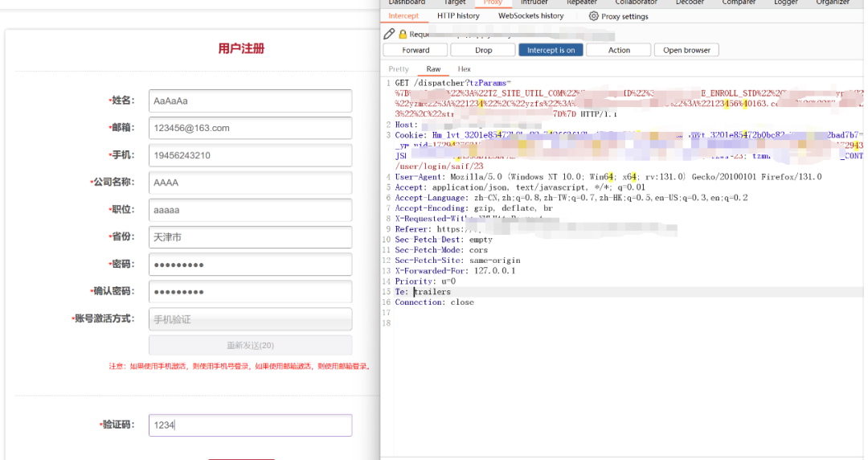Screen dimensions: 868x460
Task: Click the 手机 field with 19456243210
Action: tap(250, 155)
